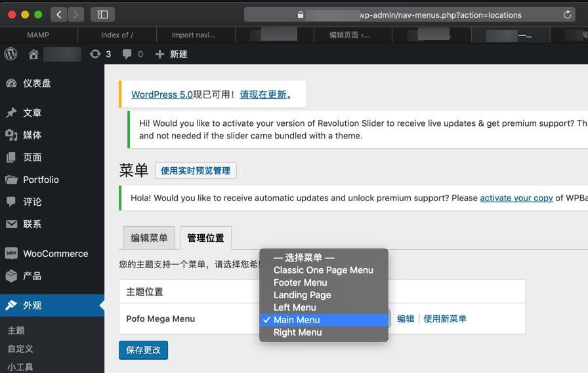
Task: Click the WordPress logo in admin bar
Action: 11,54
